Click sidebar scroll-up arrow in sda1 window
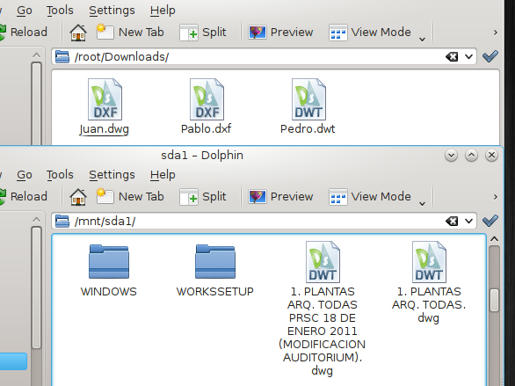This screenshot has width=515, height=386. 36,219
